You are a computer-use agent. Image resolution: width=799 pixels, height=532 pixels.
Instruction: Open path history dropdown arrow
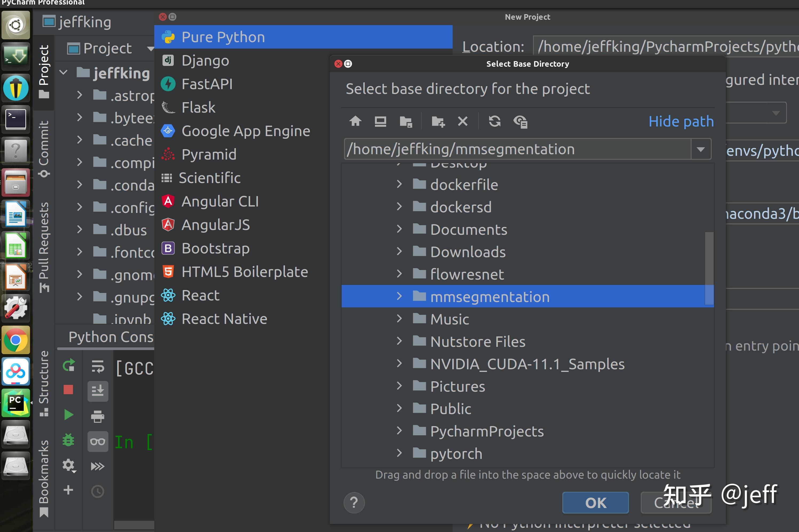coord(701,149)
